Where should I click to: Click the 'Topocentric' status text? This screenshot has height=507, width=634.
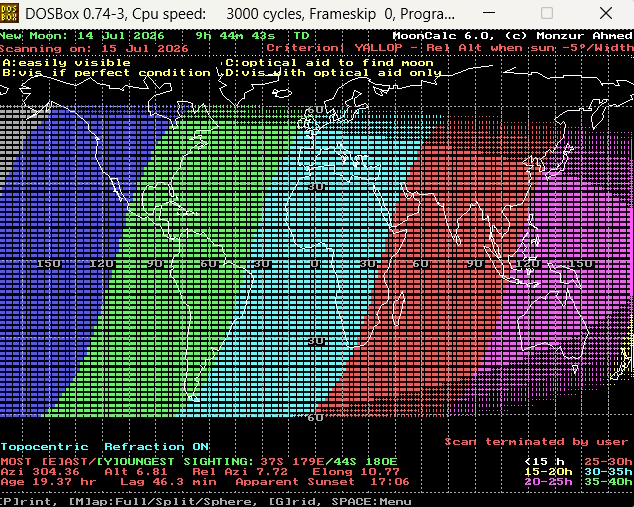pyautogui.click(x=44, y=447)
